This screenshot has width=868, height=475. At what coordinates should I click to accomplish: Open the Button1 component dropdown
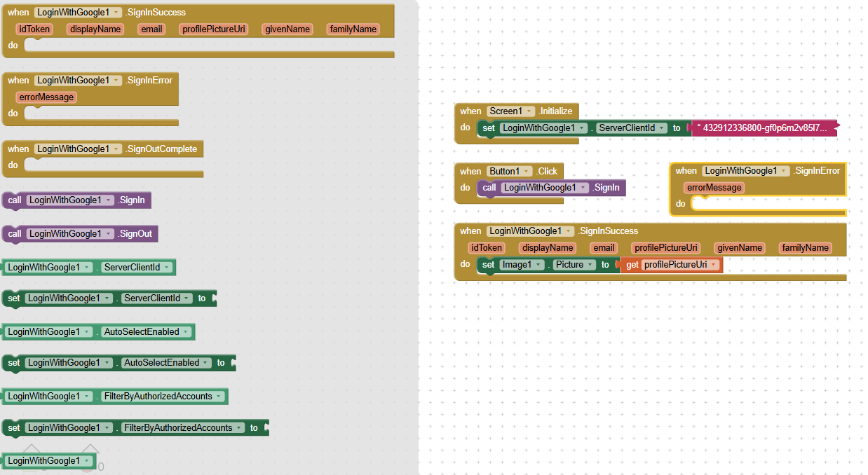coord(528,172)
